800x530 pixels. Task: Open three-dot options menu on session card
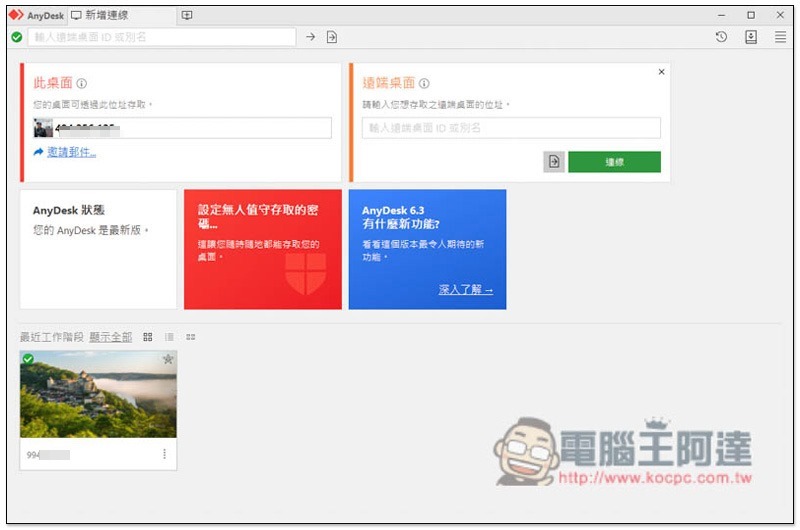click(x=165, y=454)
